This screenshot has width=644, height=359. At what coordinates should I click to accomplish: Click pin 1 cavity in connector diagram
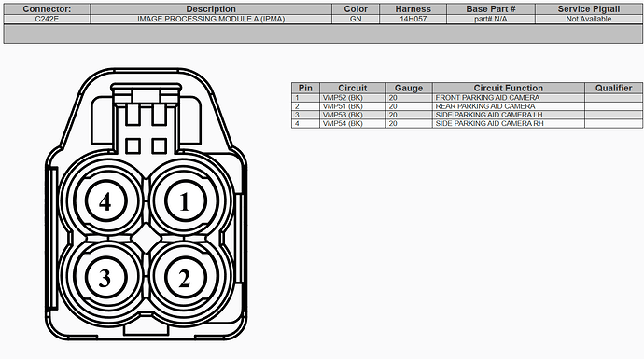185,200
